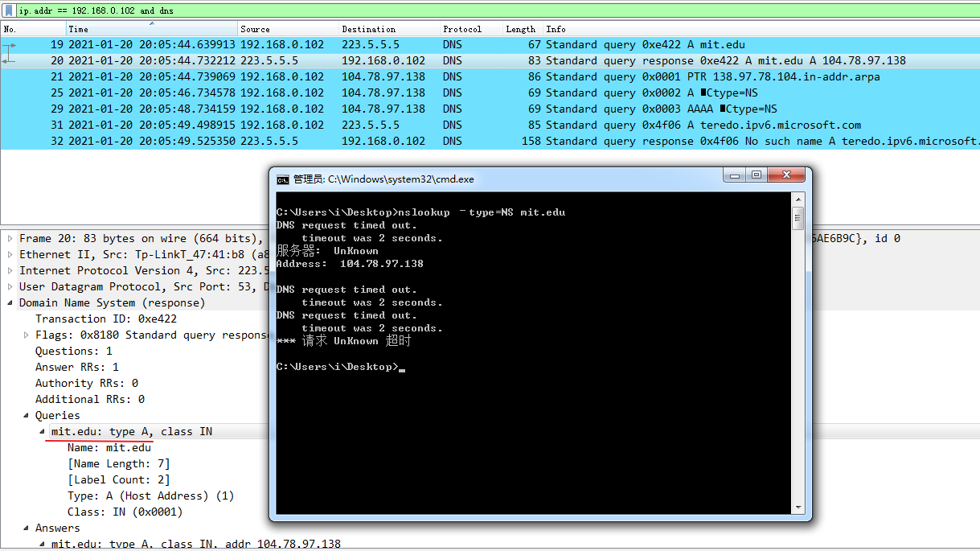
Task: Select the Name: mit.edu field
Action: coord(109,447)
